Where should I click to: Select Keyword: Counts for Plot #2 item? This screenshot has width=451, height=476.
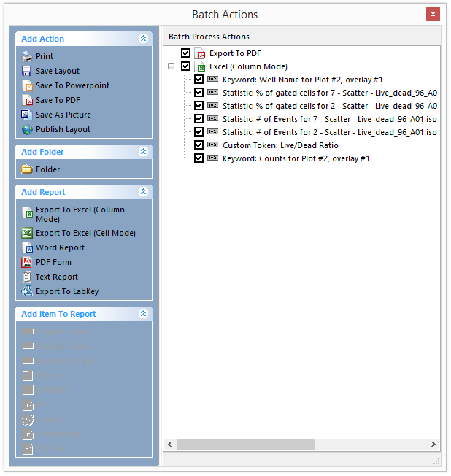296,158
